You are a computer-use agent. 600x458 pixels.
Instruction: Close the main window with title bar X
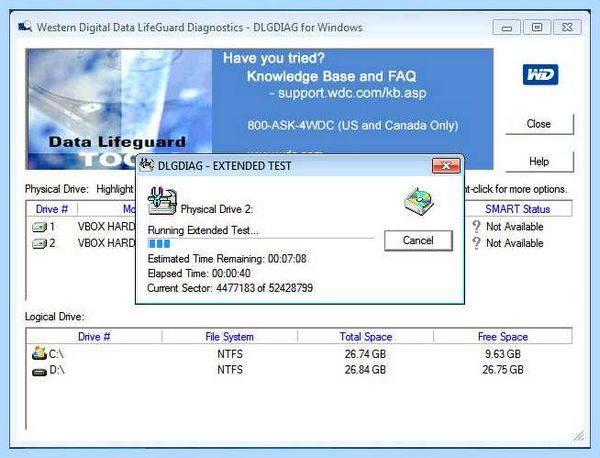567,28
